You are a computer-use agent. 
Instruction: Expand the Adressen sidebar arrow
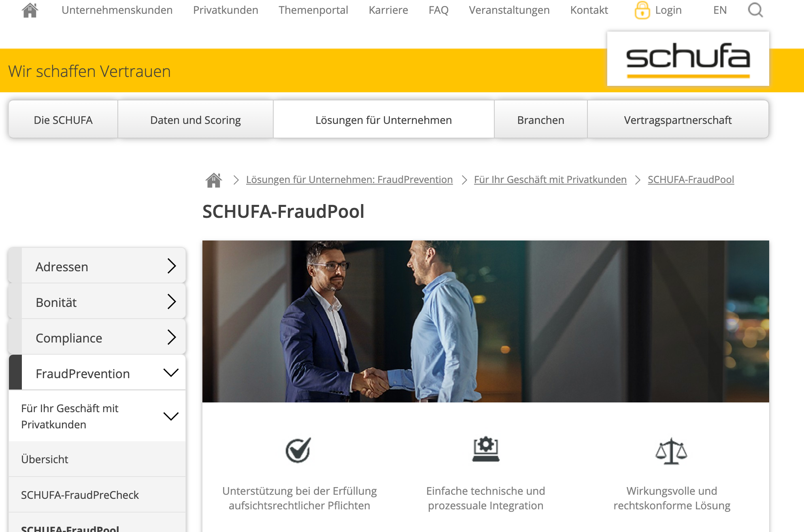pos(172,266)
